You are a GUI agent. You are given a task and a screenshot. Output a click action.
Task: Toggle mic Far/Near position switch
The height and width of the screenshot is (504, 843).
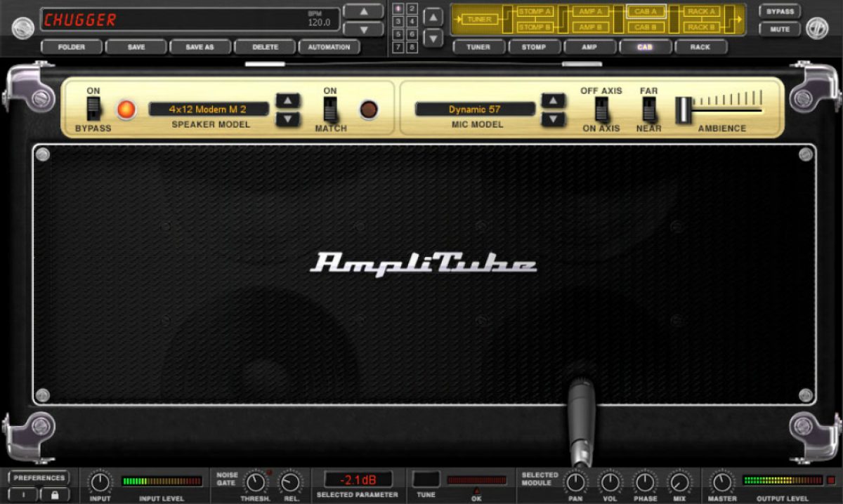coord(649,110)
